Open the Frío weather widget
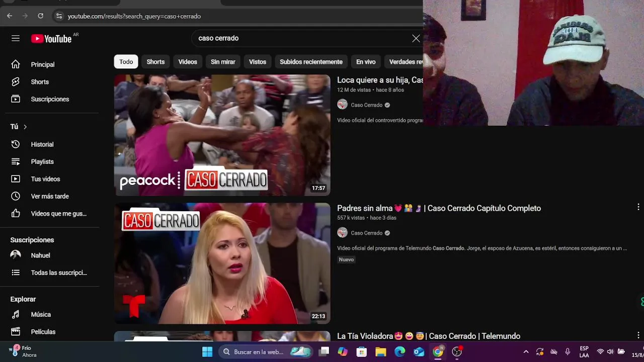The image size is (644, 362). coord(23,351)
